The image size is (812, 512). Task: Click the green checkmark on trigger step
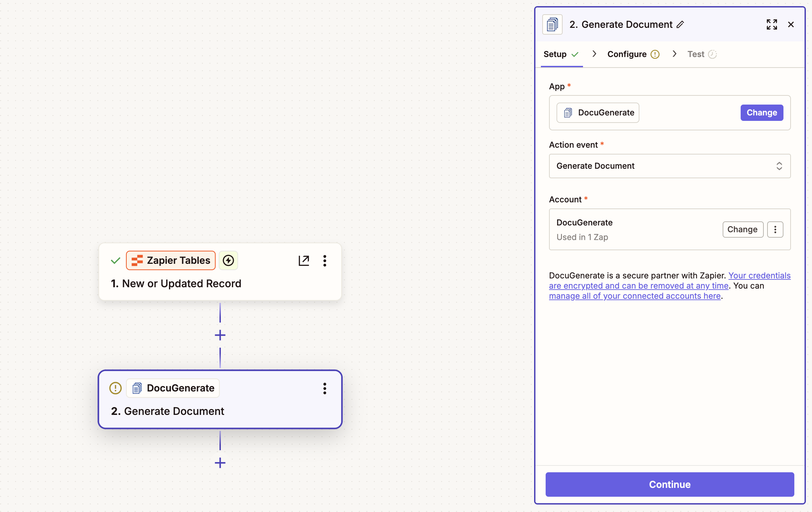point(116,260)
